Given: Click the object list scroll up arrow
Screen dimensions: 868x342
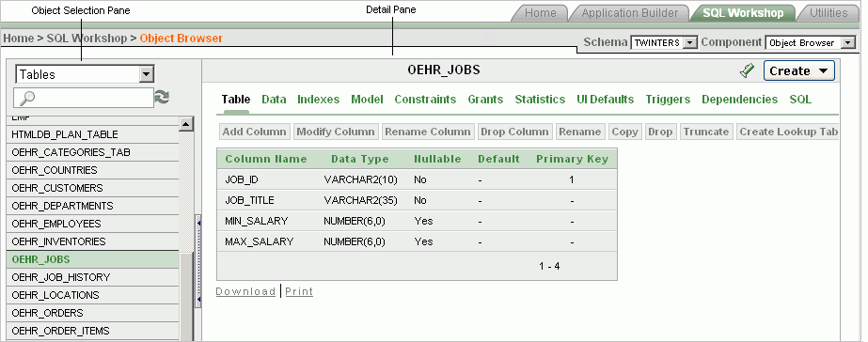Looking at the screenshot, I should pos(186,124).
